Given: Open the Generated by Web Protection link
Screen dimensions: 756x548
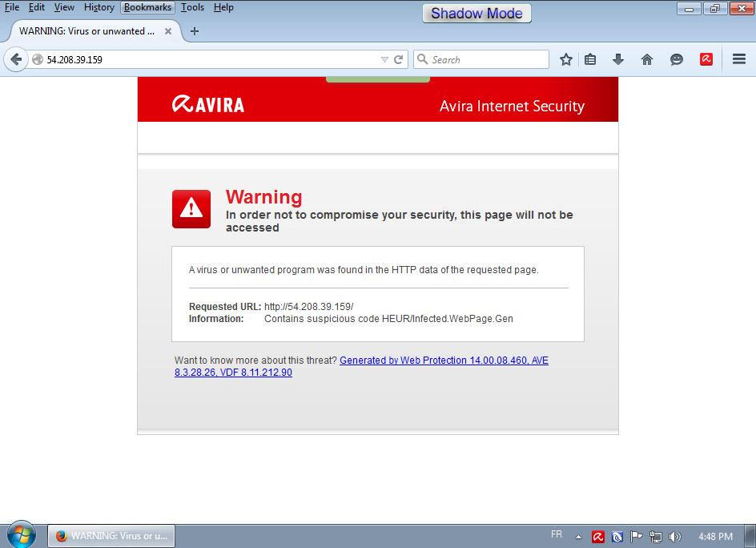Looking at the screenshot, I should click(x=362, y=366).
